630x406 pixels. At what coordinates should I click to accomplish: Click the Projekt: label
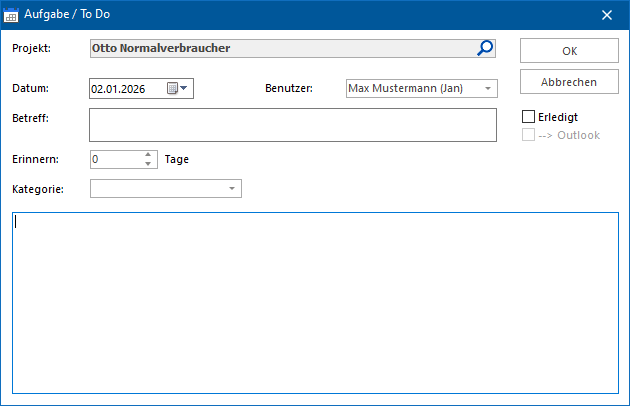[x=31, y=48]
